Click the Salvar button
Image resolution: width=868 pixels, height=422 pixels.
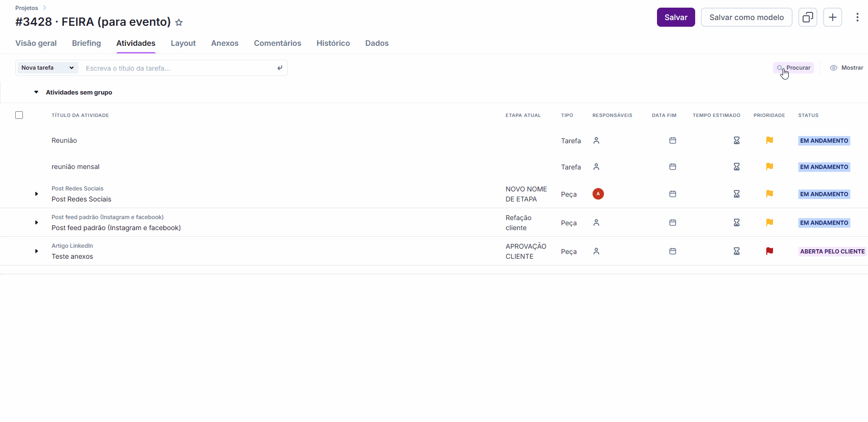[676, 17]
